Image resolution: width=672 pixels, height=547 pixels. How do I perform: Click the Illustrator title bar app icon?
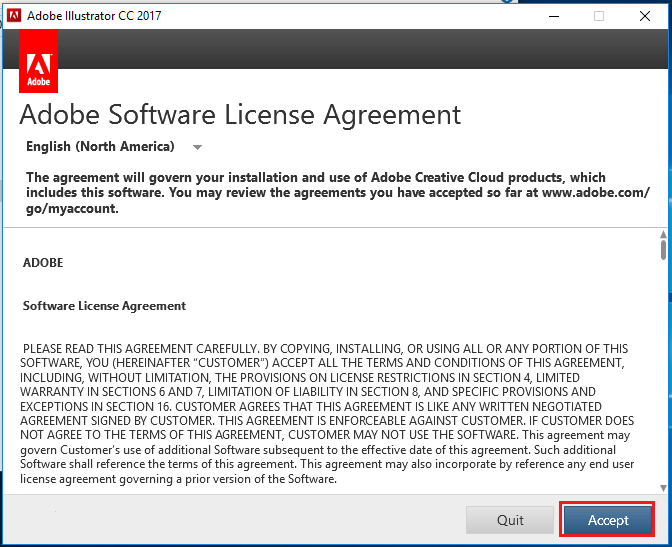[x=14, y=15]
